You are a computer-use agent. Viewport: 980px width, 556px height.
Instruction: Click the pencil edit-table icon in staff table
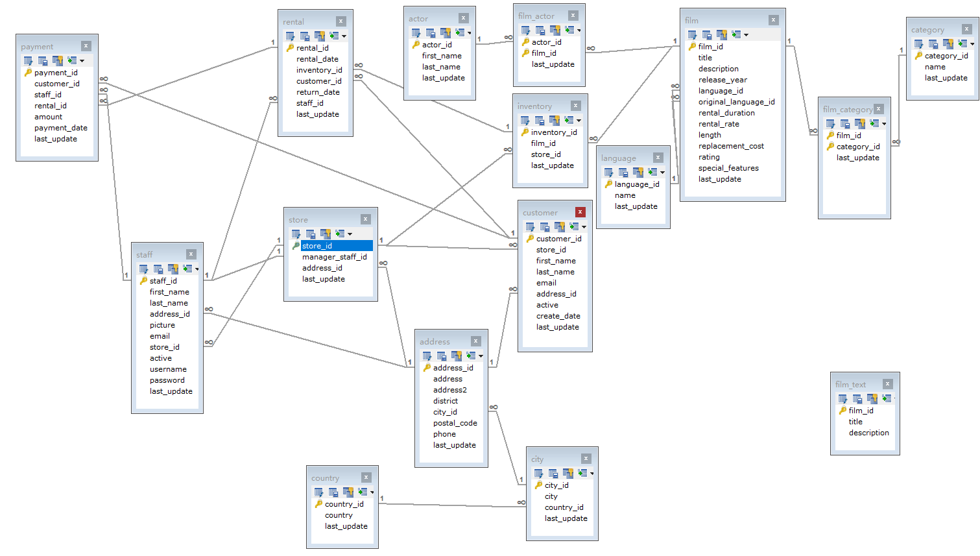[143, 269]
